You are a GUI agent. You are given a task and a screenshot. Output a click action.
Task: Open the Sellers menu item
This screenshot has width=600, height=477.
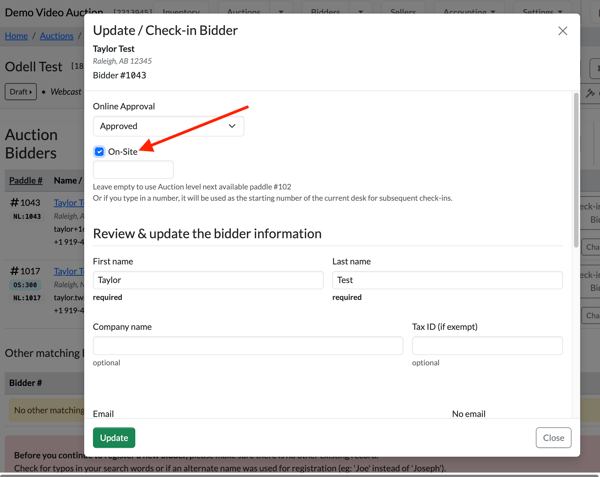point(403,11)
